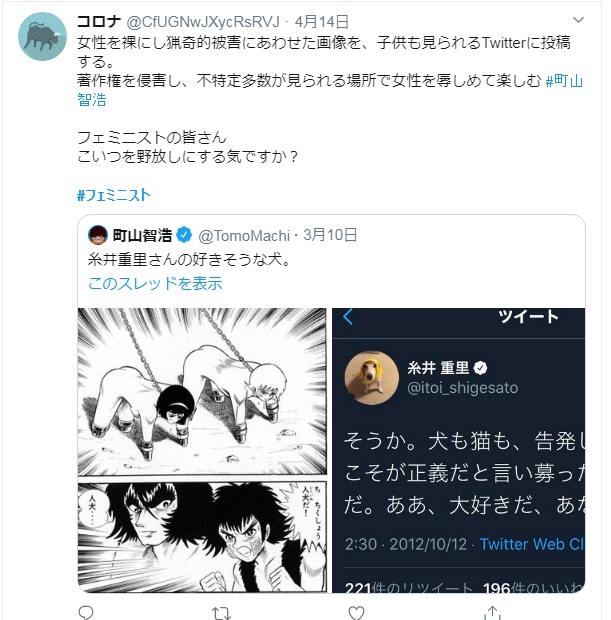
Task: Open 町山智浩's small profile avatar
Action: [98, 235]
